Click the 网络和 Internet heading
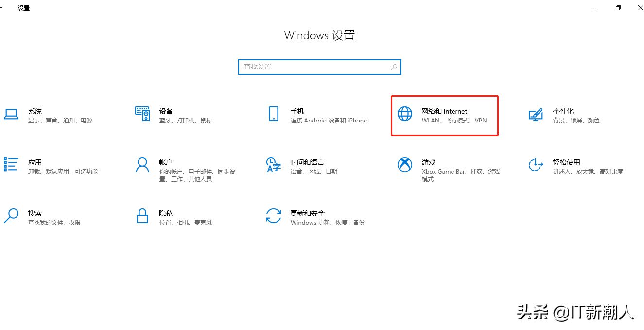 click(444, 111)
